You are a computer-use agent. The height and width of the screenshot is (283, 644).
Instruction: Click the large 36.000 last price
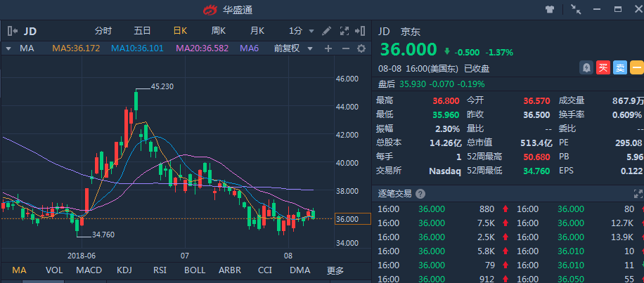pyautogui.click(x=408, y=50)
